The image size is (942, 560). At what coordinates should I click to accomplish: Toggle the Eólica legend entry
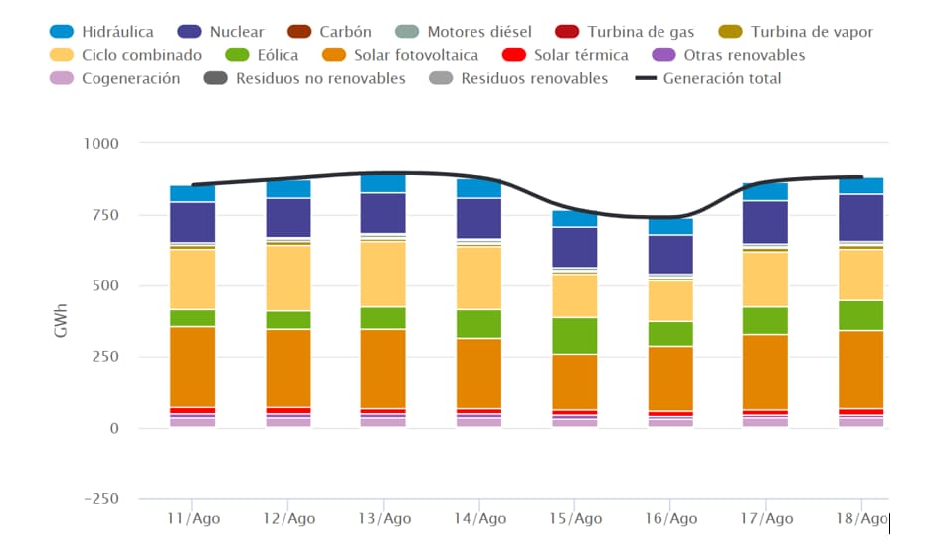(262, 55)
